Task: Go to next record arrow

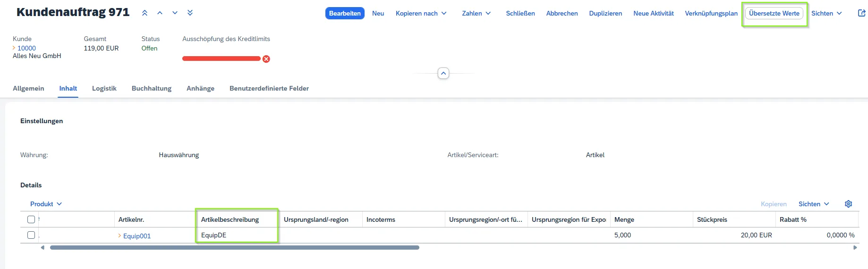Action: (175, 13)
